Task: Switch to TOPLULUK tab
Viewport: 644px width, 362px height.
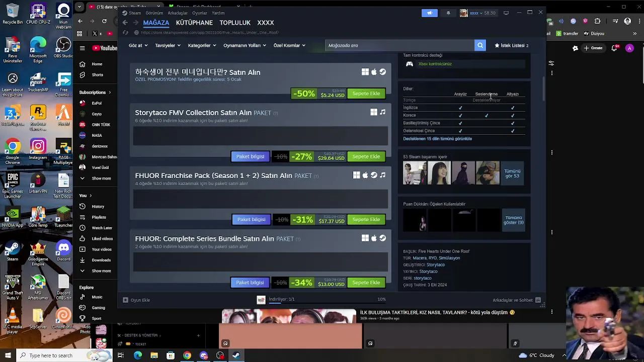Action: tap(235, 23)
